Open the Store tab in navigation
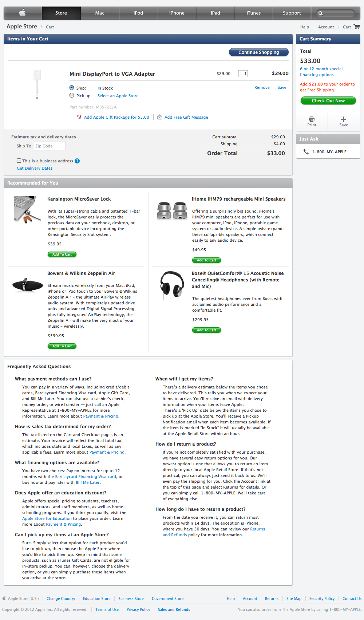Image resolution: width=364 pixels, height=620 pixels. [61, 13]
